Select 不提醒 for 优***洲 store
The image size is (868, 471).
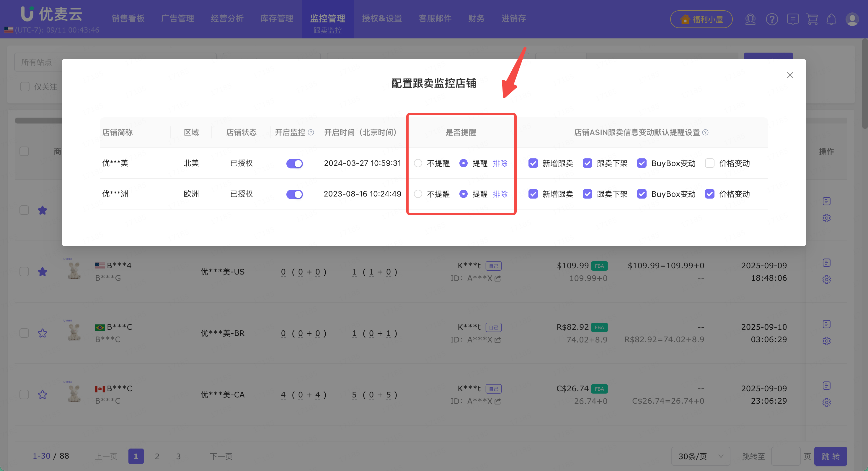click(x=418, y=194)
